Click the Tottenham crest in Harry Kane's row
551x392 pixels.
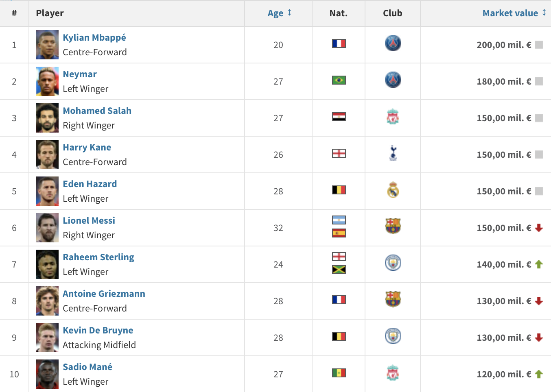(393, 153)
